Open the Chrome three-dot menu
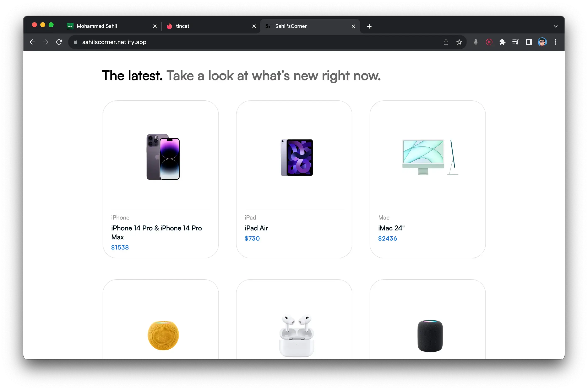This screenshot has width=588, height=390. 556,42
